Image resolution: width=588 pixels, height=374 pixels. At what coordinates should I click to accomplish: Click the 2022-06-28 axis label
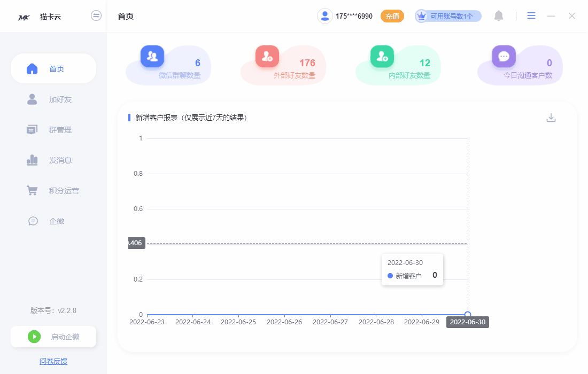coord(376,322)
